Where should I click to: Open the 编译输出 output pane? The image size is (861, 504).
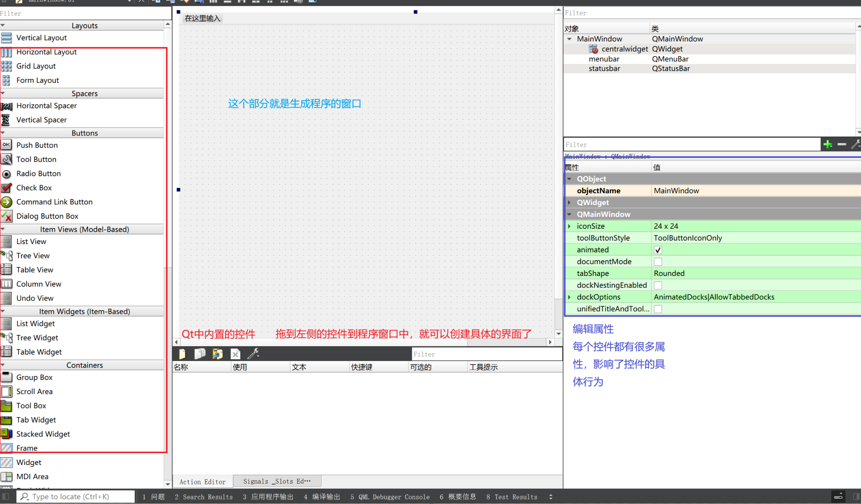click(x=322, y=496)
